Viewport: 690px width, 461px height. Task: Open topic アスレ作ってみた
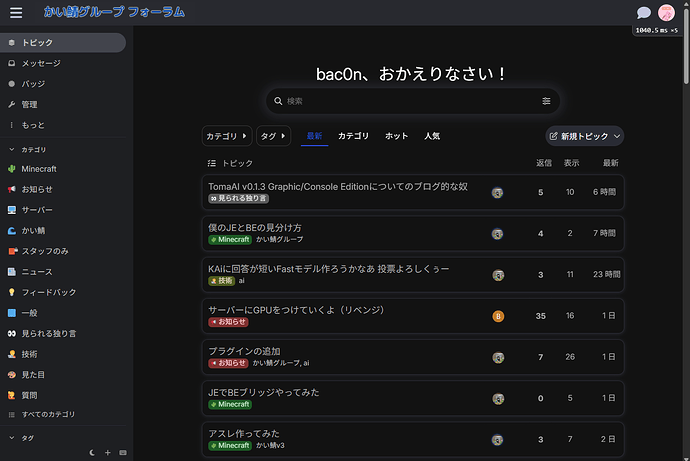pos(244,434)
